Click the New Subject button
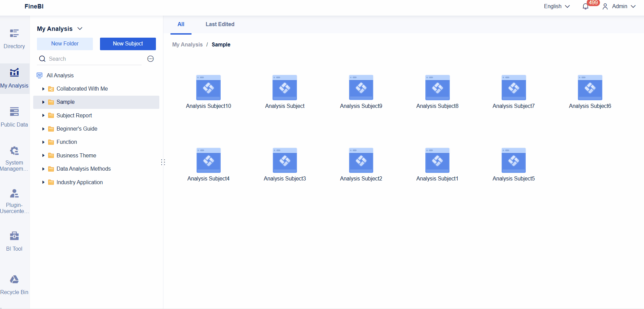 coord(128,44)
